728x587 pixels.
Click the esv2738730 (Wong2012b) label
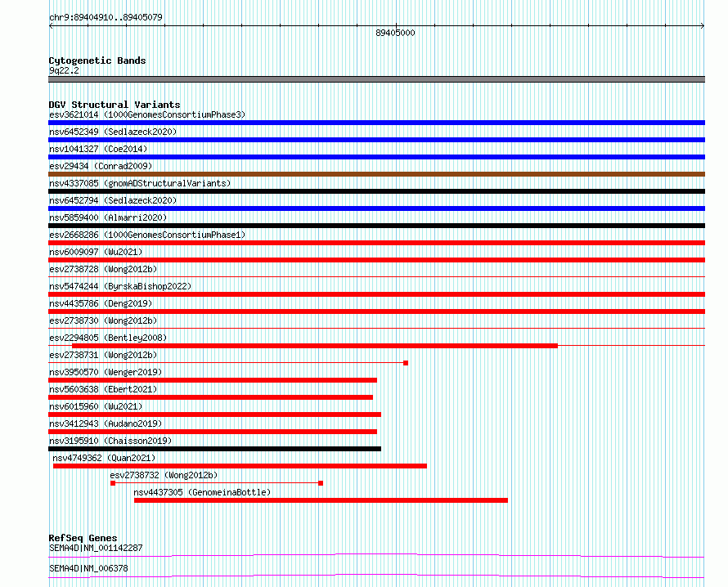[x=103, y=320]
